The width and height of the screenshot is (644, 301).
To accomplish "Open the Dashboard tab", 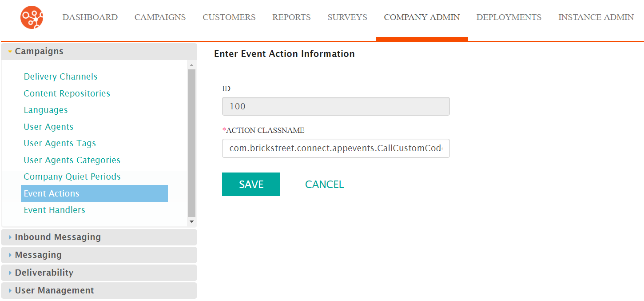I will tap(90, 17).
